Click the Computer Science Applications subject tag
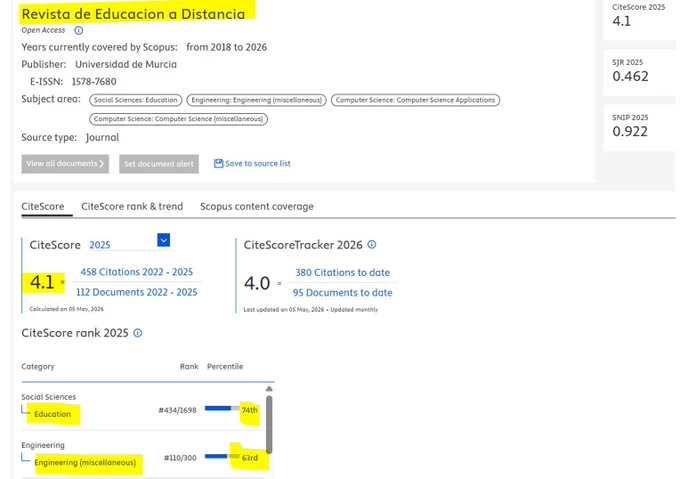The image size is (680, 479). (415, 100)
